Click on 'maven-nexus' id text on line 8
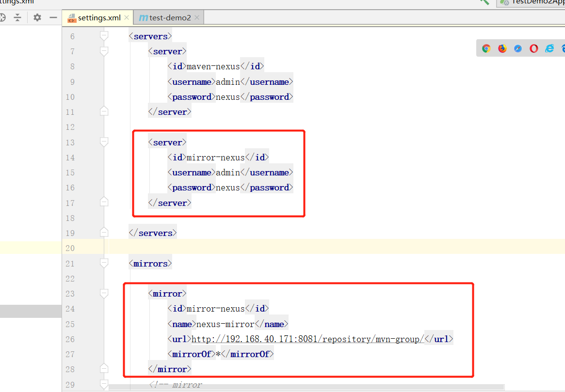 click(213, 66)
